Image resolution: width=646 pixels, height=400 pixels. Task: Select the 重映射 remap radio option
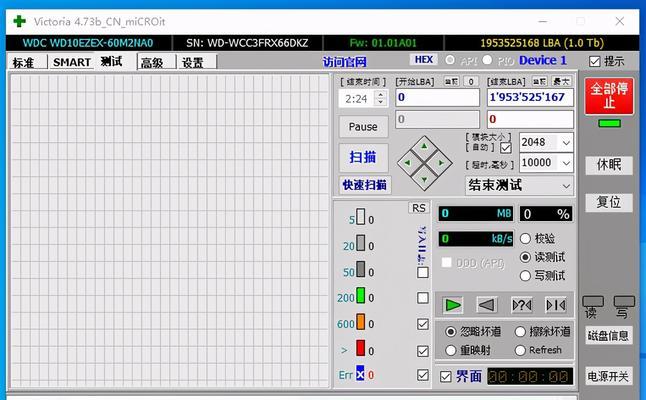point(450,350)
